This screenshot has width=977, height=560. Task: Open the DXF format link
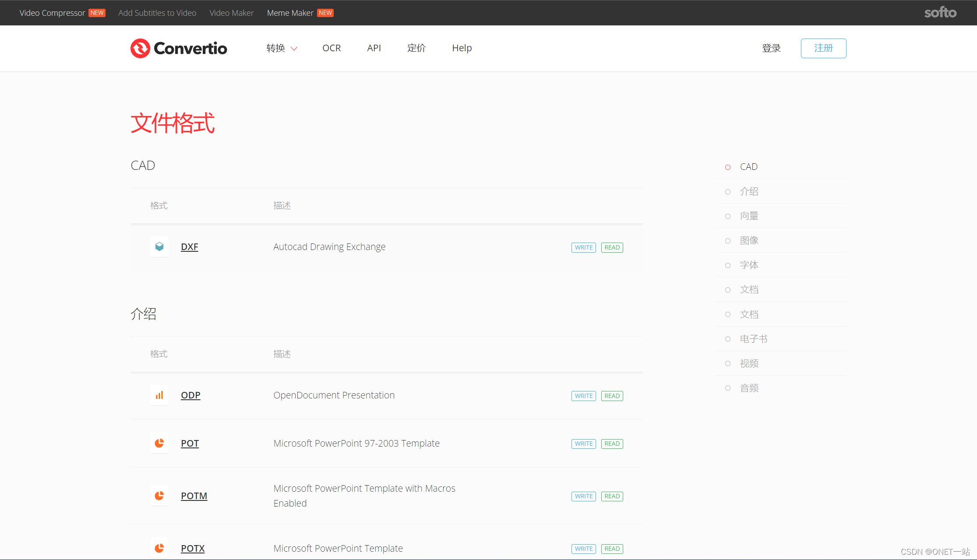click(x=189, y=247)
